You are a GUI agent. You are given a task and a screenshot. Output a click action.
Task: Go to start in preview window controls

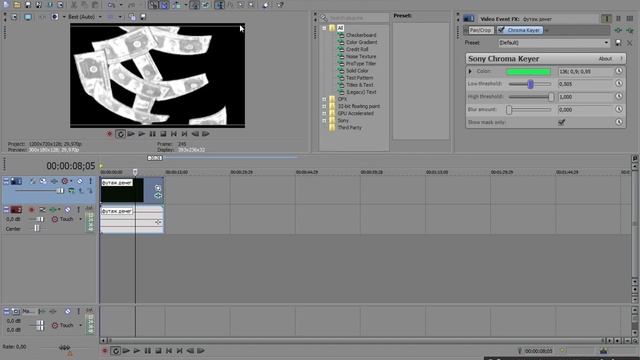coord(173,134)
